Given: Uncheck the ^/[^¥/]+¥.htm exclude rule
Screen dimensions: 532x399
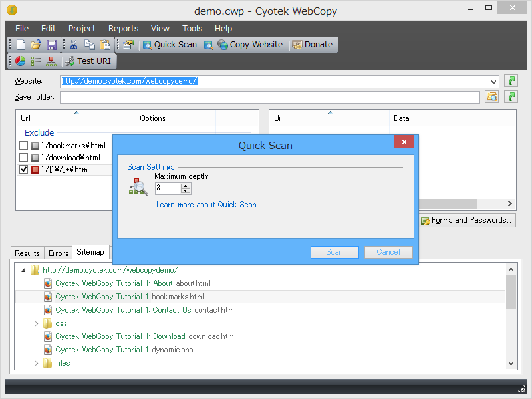Looking at the screenshot, I should click(23, 170).
